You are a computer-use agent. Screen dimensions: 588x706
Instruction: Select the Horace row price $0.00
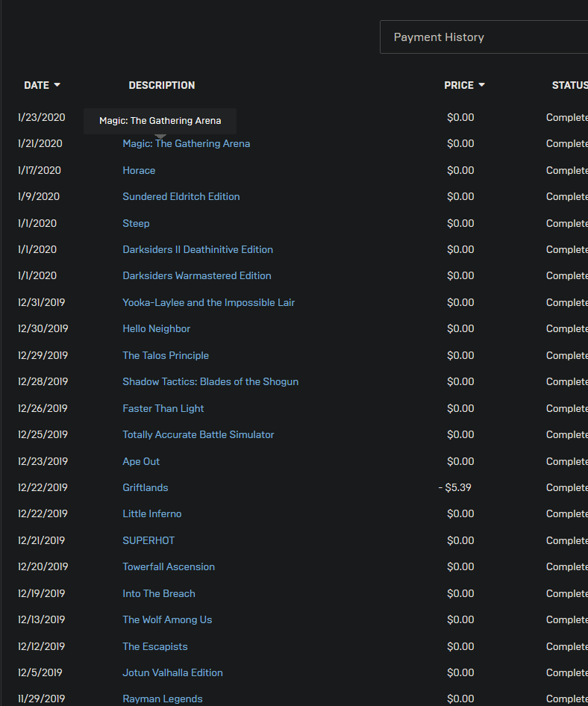click(x=460, y=171)
